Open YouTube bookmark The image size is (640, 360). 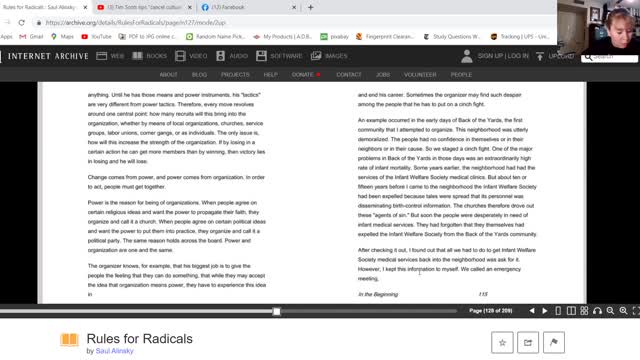point(96,37)
